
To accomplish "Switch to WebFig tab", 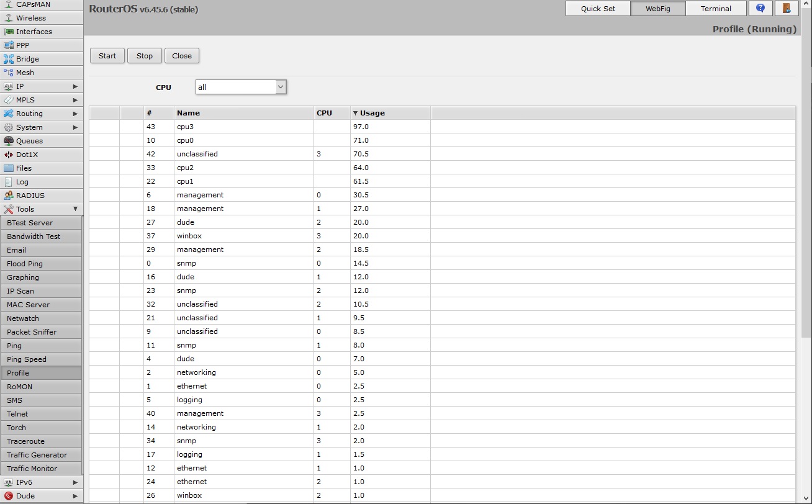I will 658,9.
